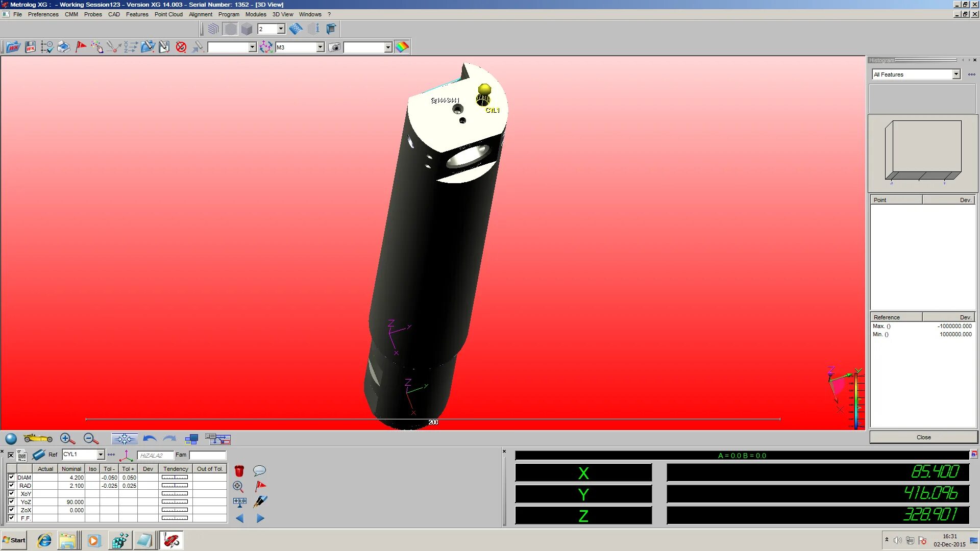The height and width of the screenshot is (551, 980).
Task: Click the speech bubble comment icon
Action: [x=259, y=470]
